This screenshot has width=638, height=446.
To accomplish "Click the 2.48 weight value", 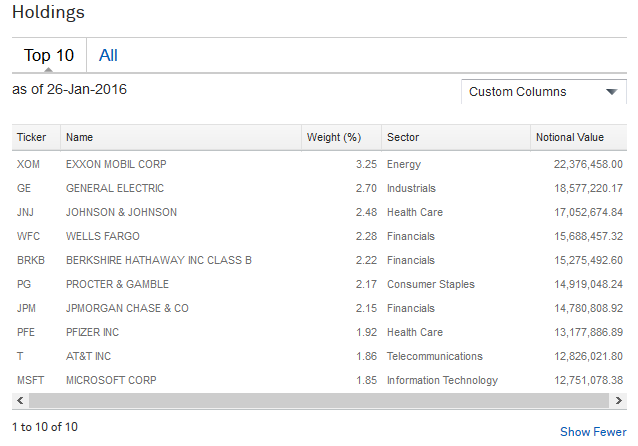I will pyautogui.click(x=366, y=212).
